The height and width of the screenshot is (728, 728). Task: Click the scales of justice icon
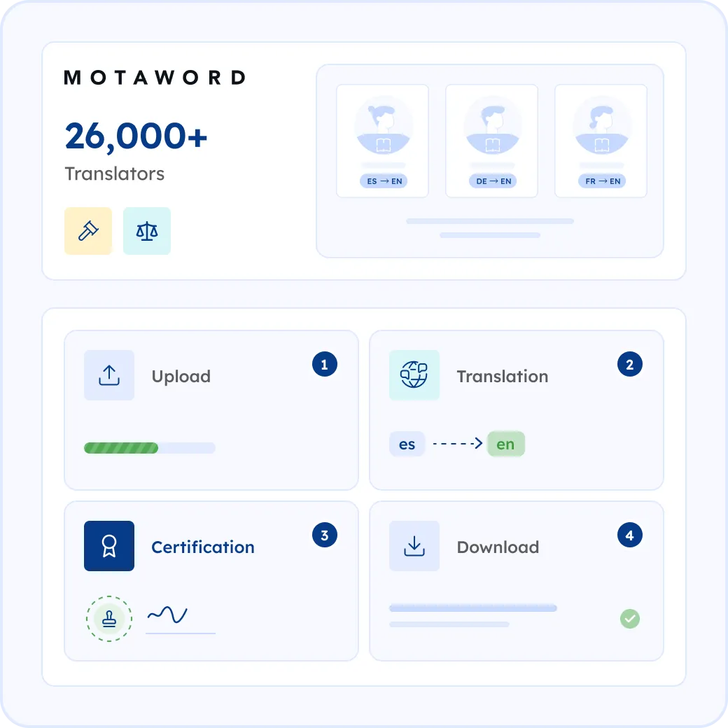tap(147, 231)
